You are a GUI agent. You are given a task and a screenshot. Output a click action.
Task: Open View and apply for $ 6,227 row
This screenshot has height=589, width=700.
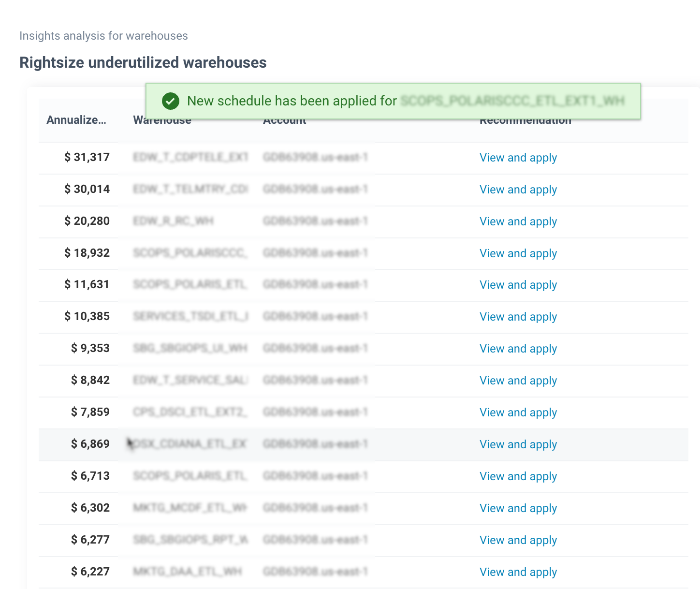pos(518,572)
